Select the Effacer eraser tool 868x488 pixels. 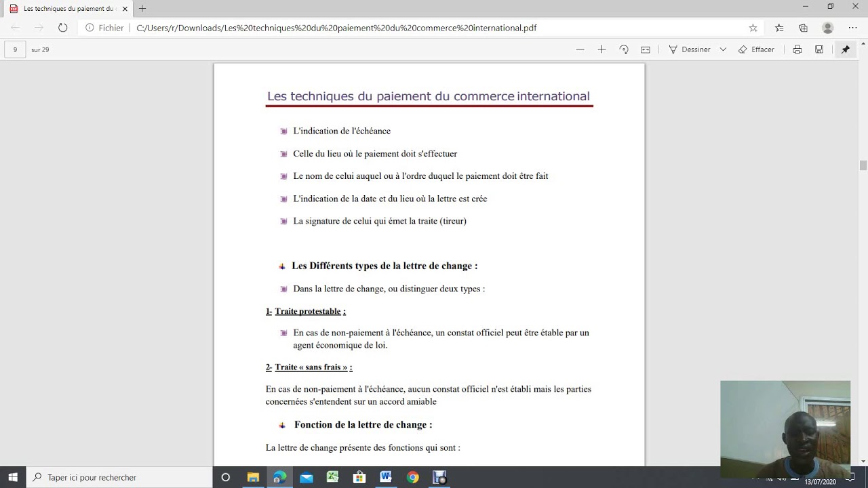click(x=756, y=49)
